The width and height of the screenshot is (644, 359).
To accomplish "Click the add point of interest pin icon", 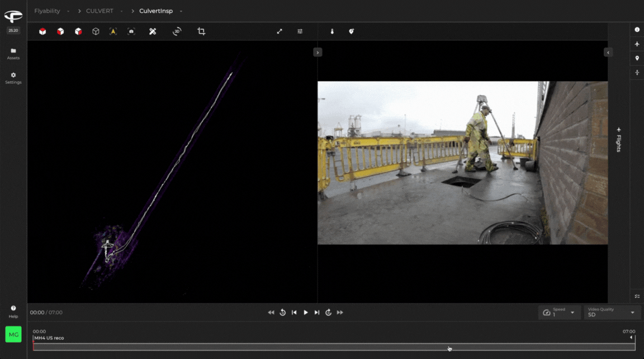I will (351, 31).
